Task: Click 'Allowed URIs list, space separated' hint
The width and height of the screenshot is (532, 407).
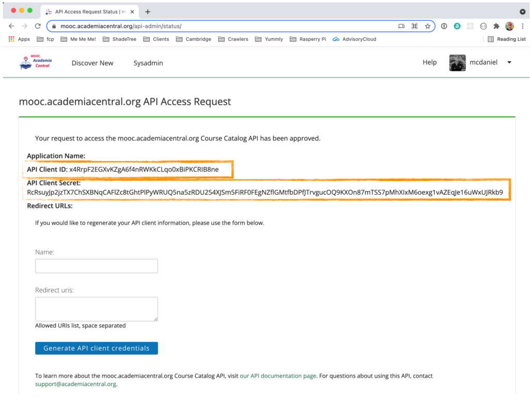Action: [81, 325]
